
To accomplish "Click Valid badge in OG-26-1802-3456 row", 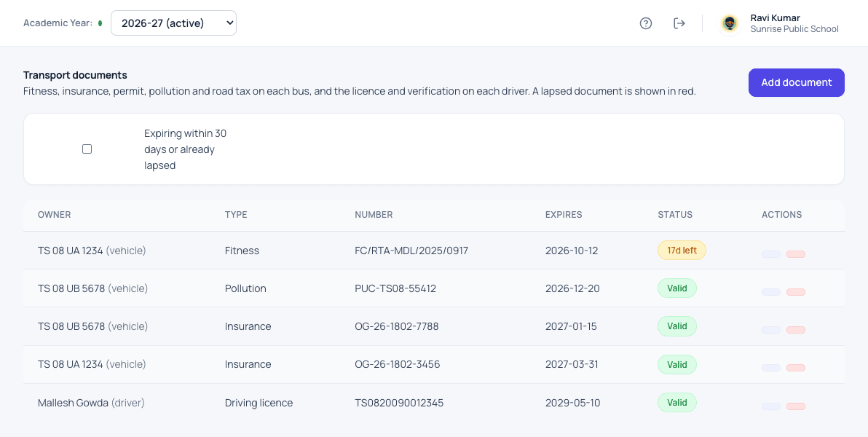I will click(x=677, y=364).
